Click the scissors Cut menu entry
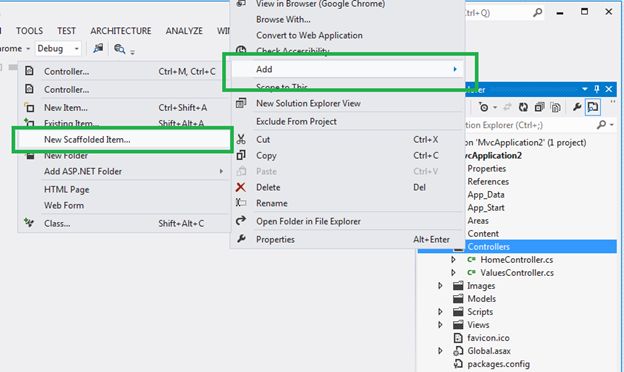 (x=347, y=140)
